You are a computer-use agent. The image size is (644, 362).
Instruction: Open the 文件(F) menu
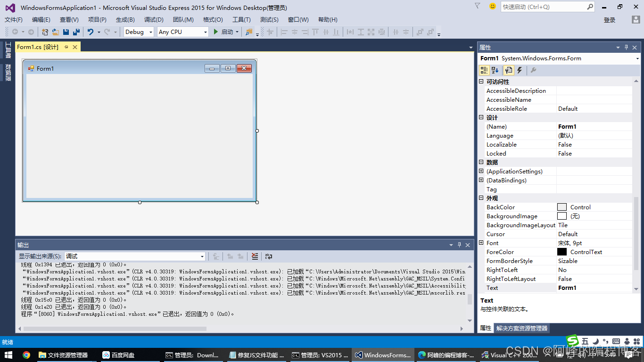tap(14, 19)
